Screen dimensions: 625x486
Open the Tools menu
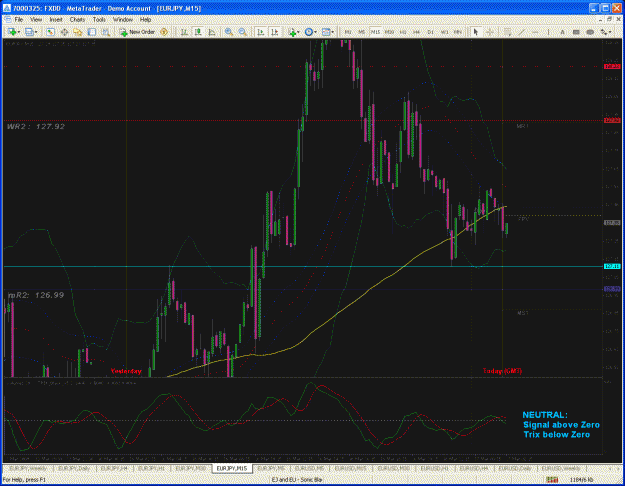click(99, 20)
